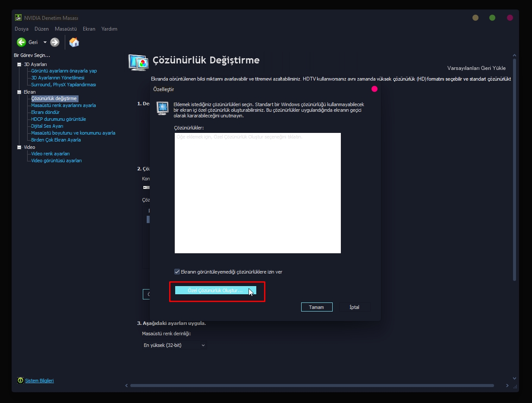Image resolution: width=532 pixels, height=403 pixels.
Task: Open the Dosya menu
Action: coord(22,29)
